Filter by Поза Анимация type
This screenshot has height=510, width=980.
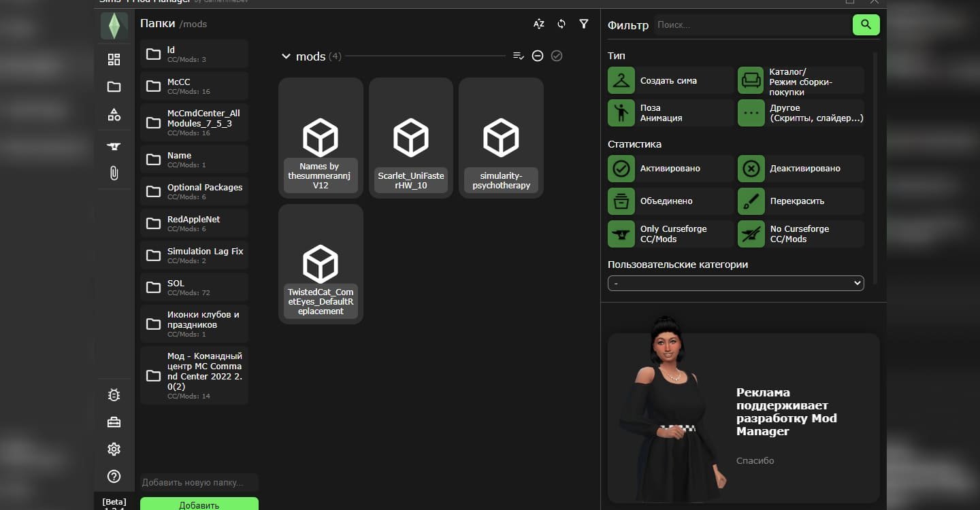click(670, 113)
